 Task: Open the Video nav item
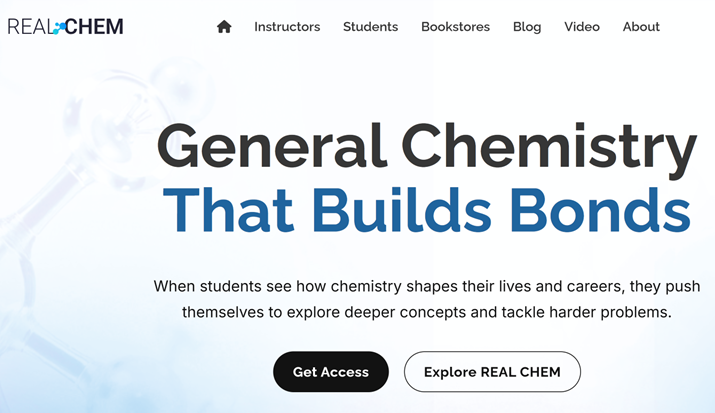click(582, 27)
